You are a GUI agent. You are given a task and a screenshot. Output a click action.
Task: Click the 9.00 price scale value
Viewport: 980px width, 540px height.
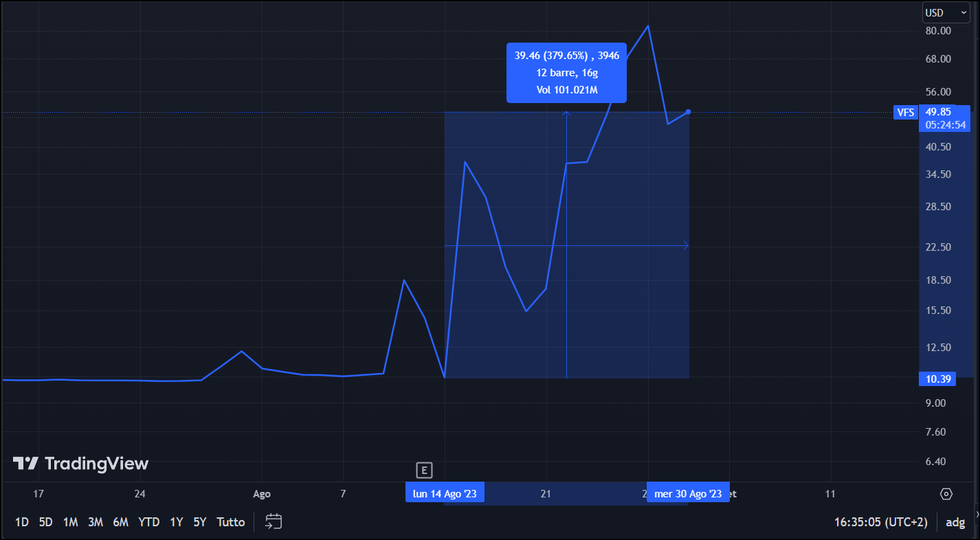click(935, 403)
